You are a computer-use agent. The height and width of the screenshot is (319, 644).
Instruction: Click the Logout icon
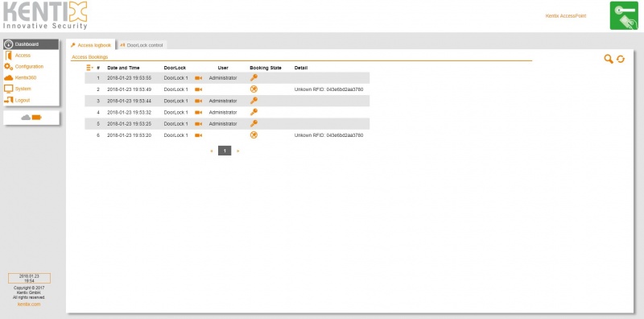9,100
